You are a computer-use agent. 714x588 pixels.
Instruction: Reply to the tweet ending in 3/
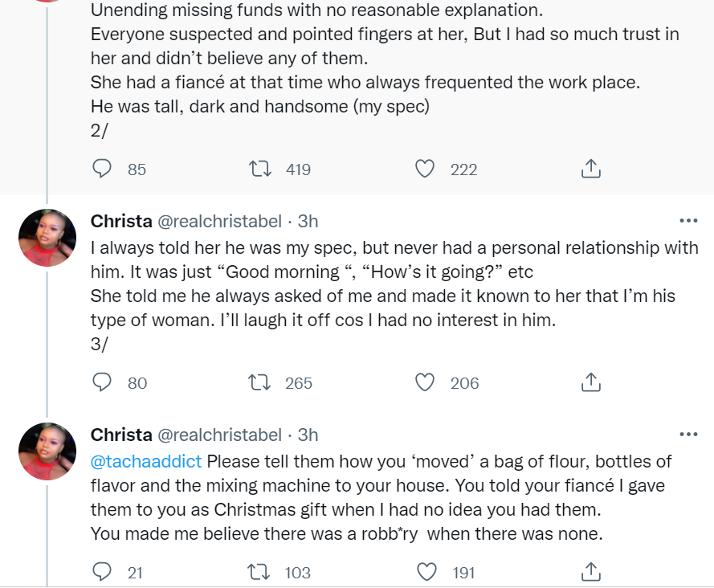[x=102, y=382]
